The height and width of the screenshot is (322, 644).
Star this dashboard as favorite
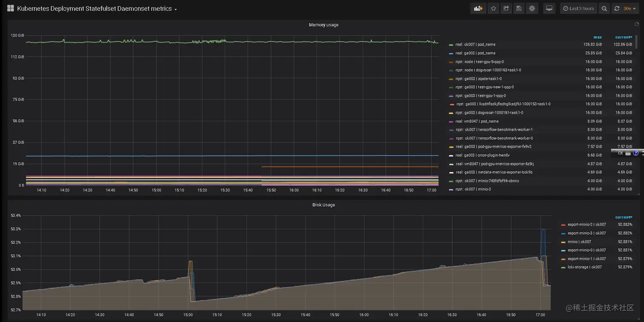(493, 9)
